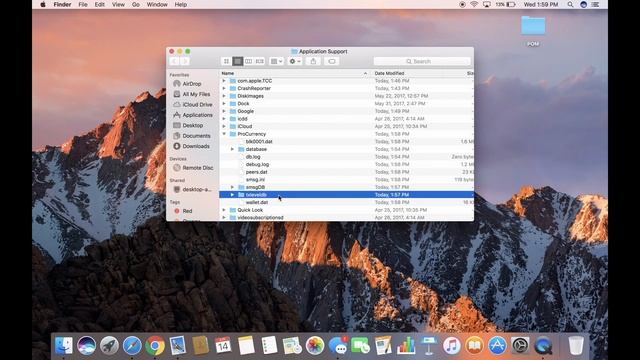Open Spotlight search in menu bar
The image size is (640, 360).
(x=570, y=4)
